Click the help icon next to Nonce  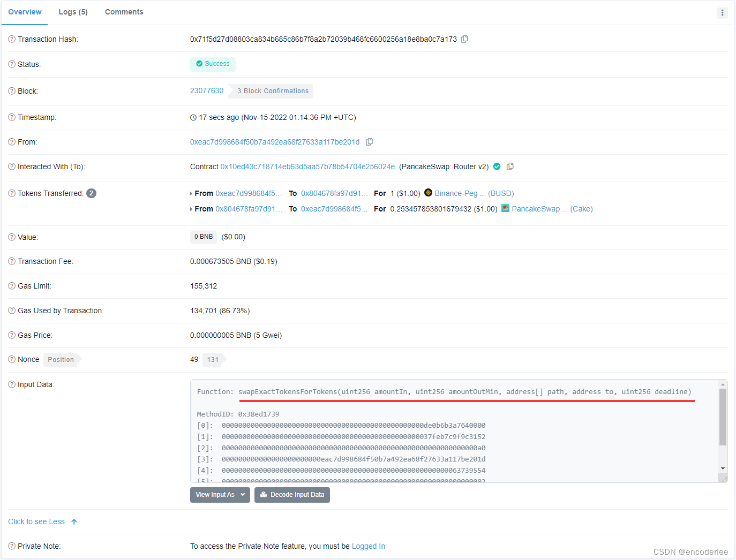click(12, 359)
